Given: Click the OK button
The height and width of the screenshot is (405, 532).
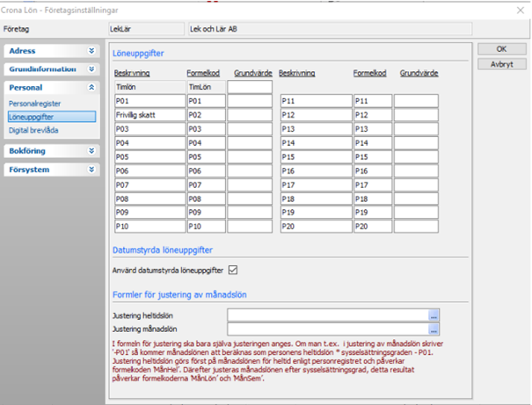Looking at the screenshot, I should click(x=500, y=49).
